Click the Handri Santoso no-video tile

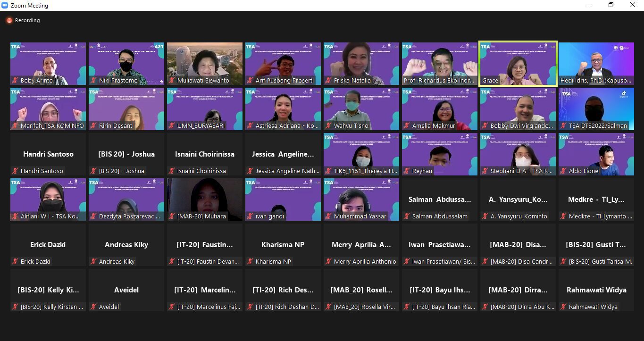pyautogui.click(x=48, y=154)
